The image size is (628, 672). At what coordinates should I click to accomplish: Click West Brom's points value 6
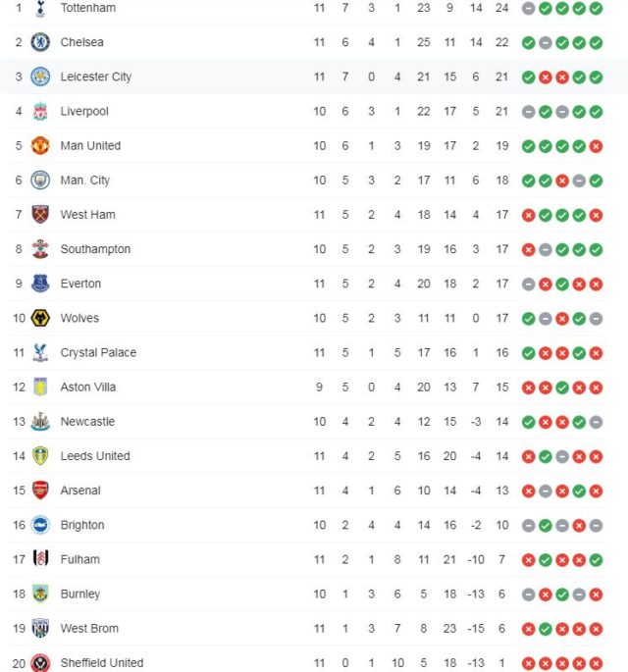coord(502,629)
